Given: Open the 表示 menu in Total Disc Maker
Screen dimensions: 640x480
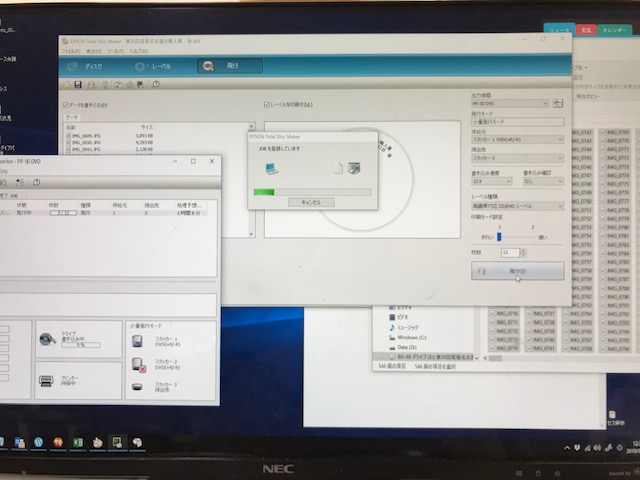Looking at the screenshot, I should [x=93, y=51].
